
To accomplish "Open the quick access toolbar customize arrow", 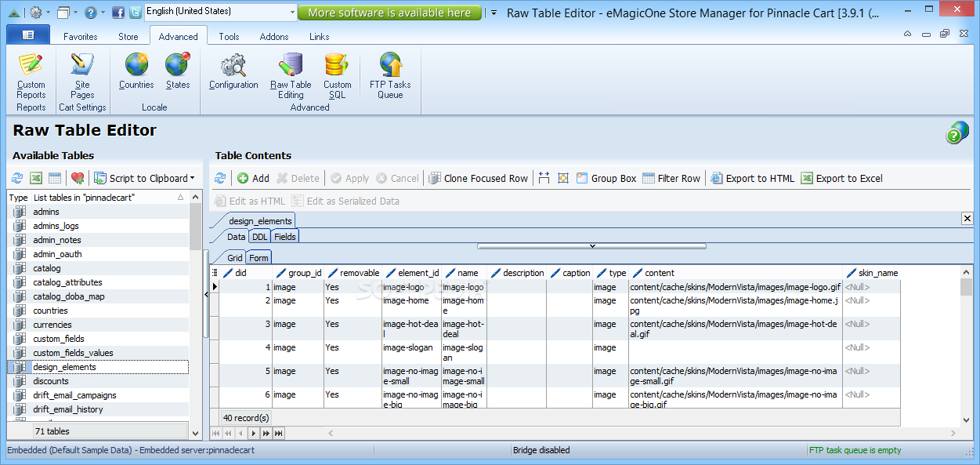I will pos(494,13).
